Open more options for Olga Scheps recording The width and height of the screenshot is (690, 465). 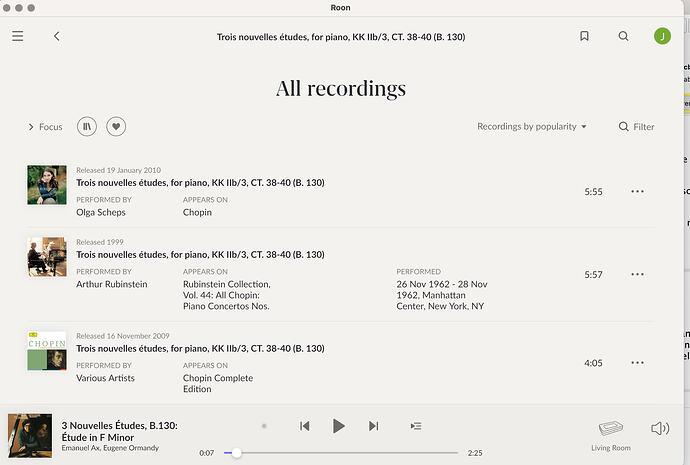point(637,191)
